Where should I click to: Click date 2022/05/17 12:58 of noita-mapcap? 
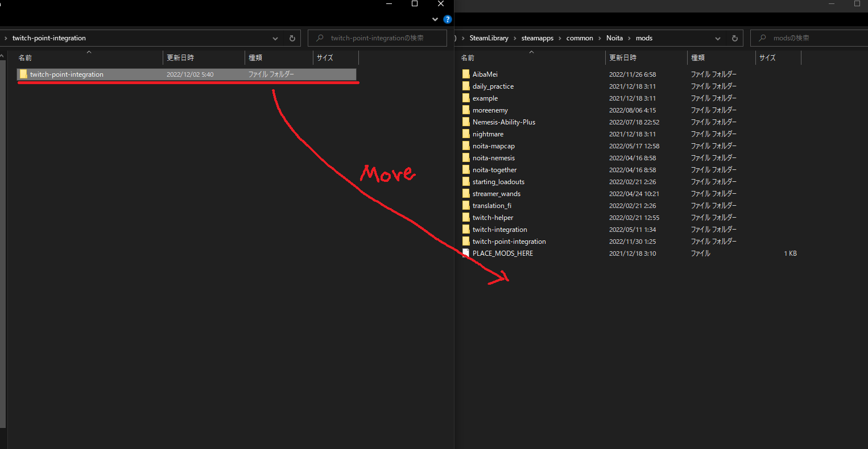[634, 146]
